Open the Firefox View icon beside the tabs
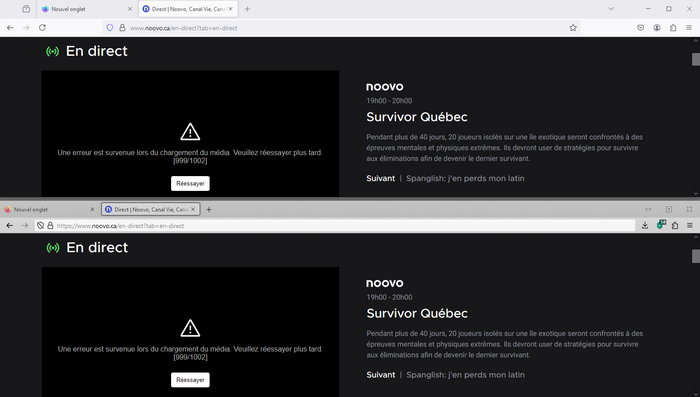The image size is (700, 397). 26,9
